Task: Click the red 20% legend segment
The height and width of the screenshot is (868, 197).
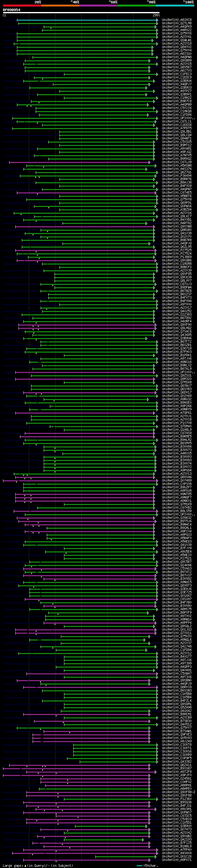Action: [x=22, y=6]
